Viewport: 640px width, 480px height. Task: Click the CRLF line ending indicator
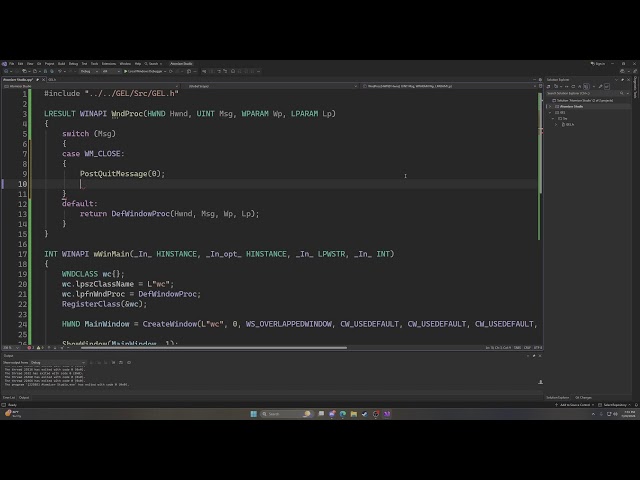[527, 348]
